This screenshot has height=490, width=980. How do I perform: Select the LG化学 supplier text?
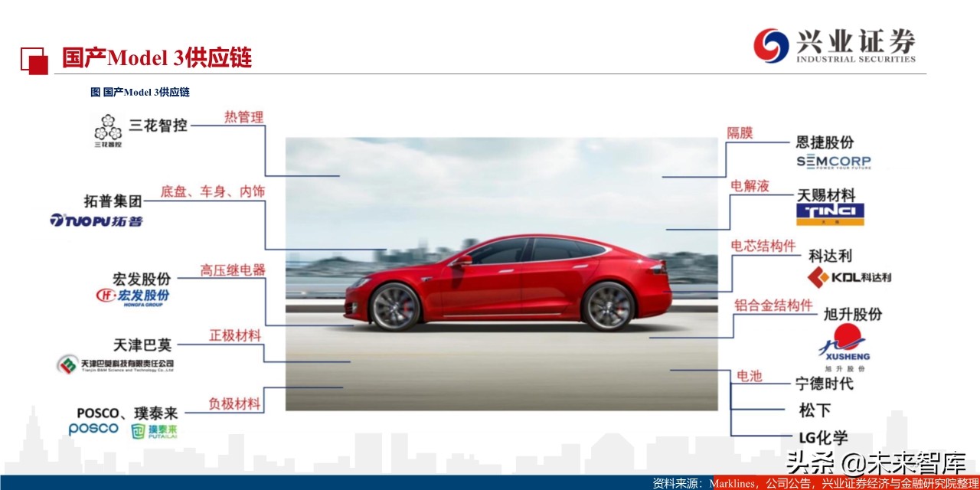(823, 438)
